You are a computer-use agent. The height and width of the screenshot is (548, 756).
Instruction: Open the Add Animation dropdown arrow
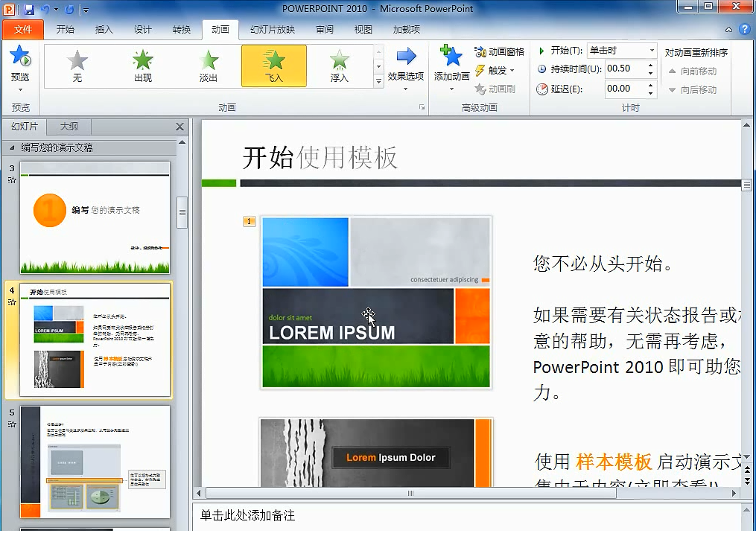click(x=451, y=89)
